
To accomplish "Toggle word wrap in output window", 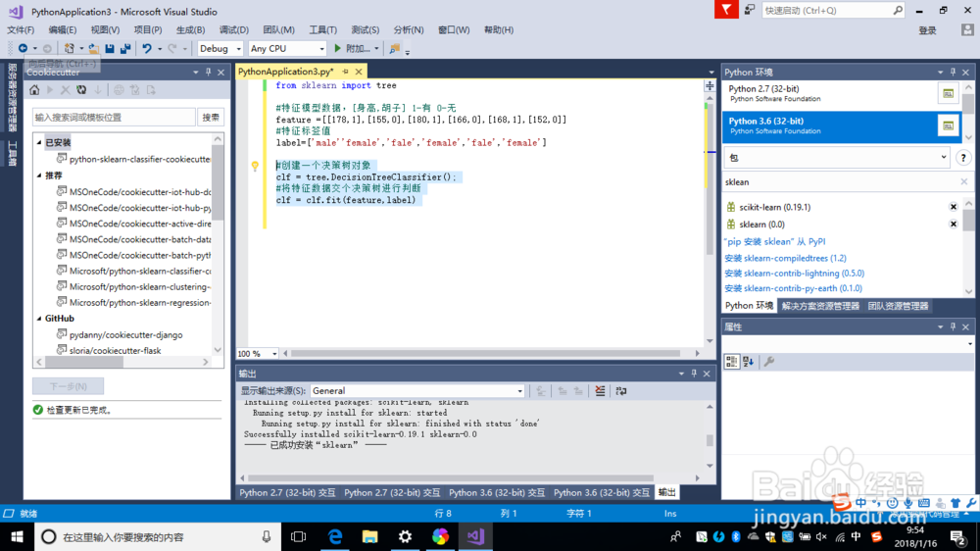I will 620,391.
